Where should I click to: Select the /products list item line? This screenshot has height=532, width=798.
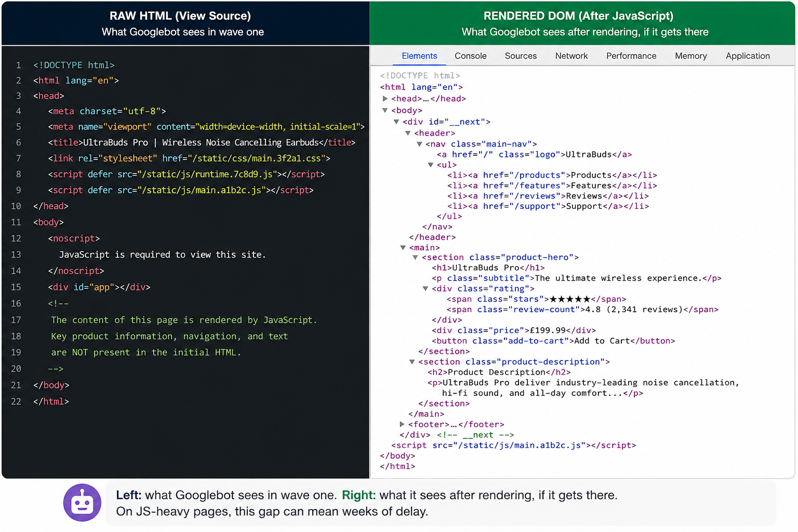(552, 175)
